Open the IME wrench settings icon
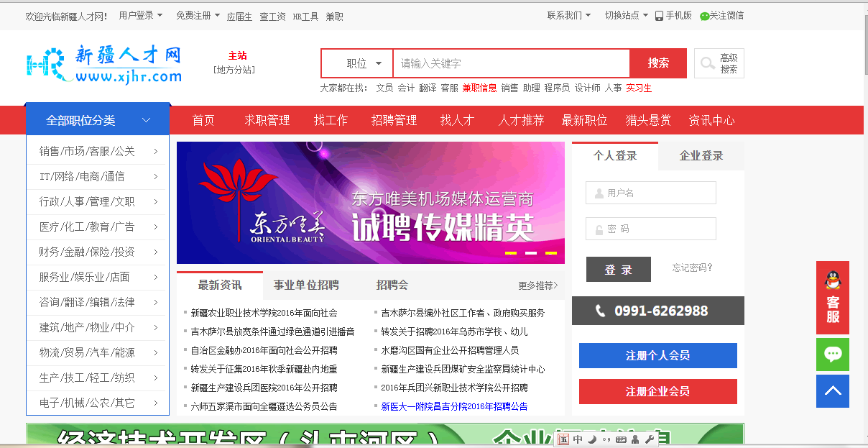The height and width of the screenshot is (448, 868). (650, 439)
